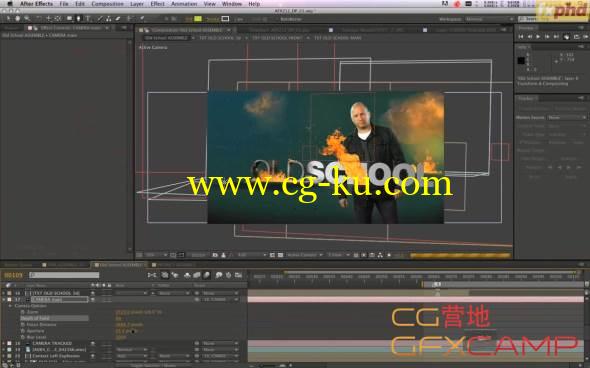
Task: Toggle the Region of Interest
Action: point(272,255)
